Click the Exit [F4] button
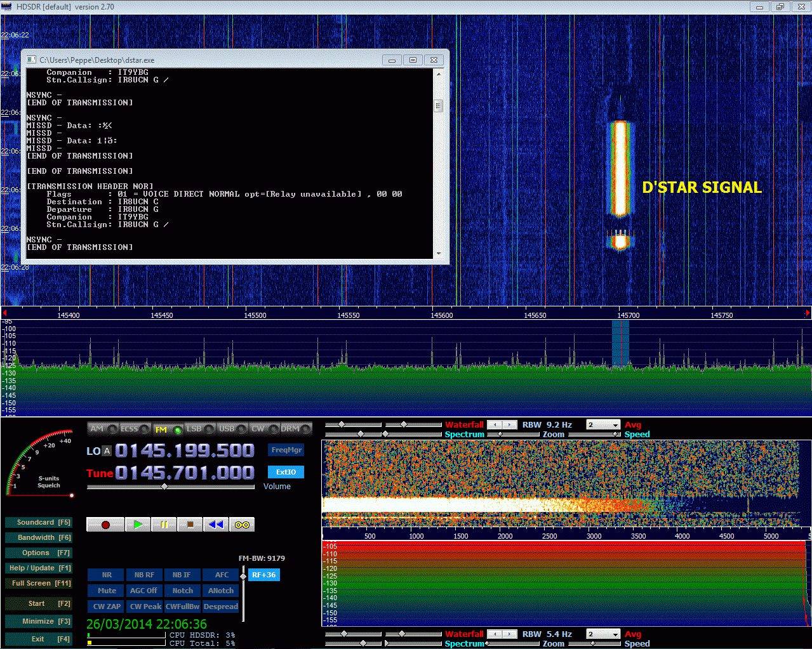The image size is (812, 649). pos(38,639)
